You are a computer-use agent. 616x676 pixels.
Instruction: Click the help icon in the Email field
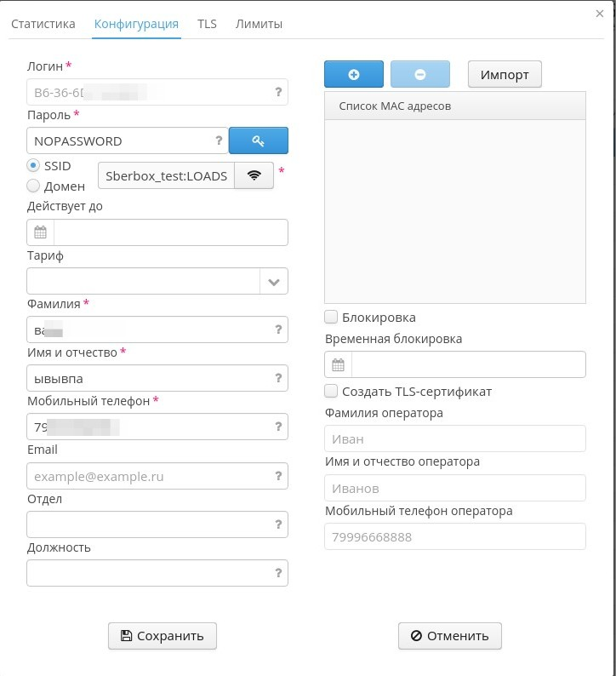[x=278, y=477]
